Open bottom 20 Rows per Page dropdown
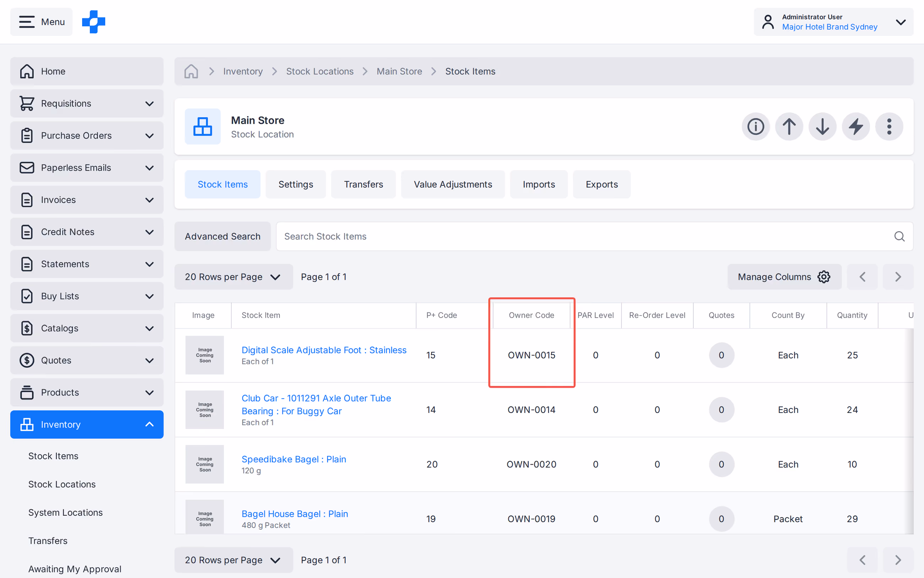The width and height of the screenshot is (924, 578). pyautogui.click(x=233, y=560)
